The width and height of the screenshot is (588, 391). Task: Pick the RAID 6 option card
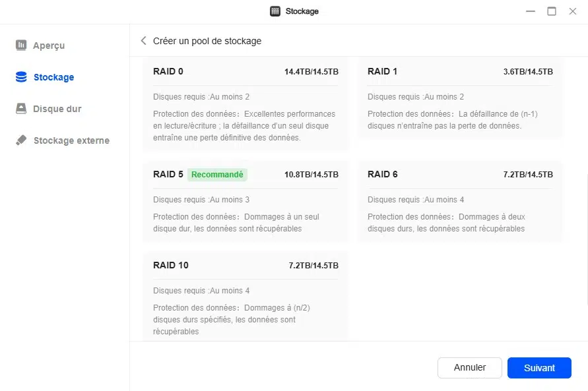460,201
